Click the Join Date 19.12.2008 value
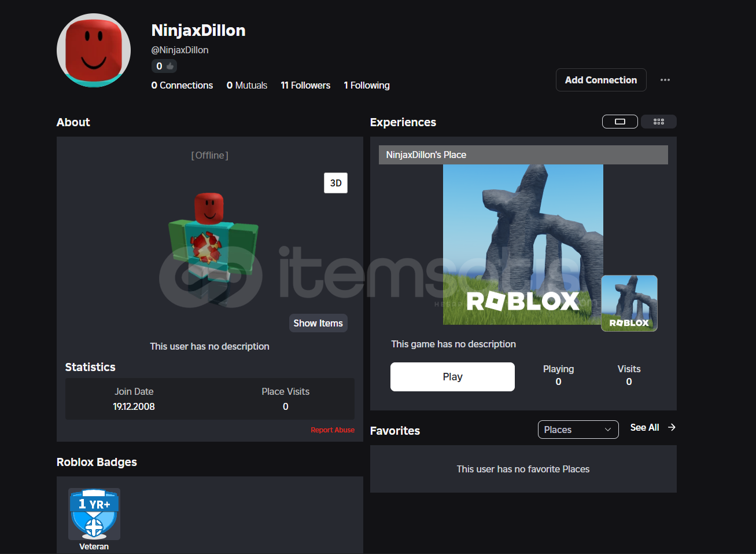Image resolution: width=756 pixels, height=554 pixels. tap(134, 406)
